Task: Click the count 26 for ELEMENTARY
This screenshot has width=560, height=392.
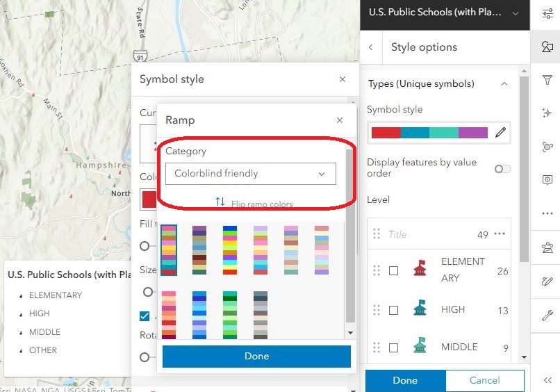Action: point(502,271)
